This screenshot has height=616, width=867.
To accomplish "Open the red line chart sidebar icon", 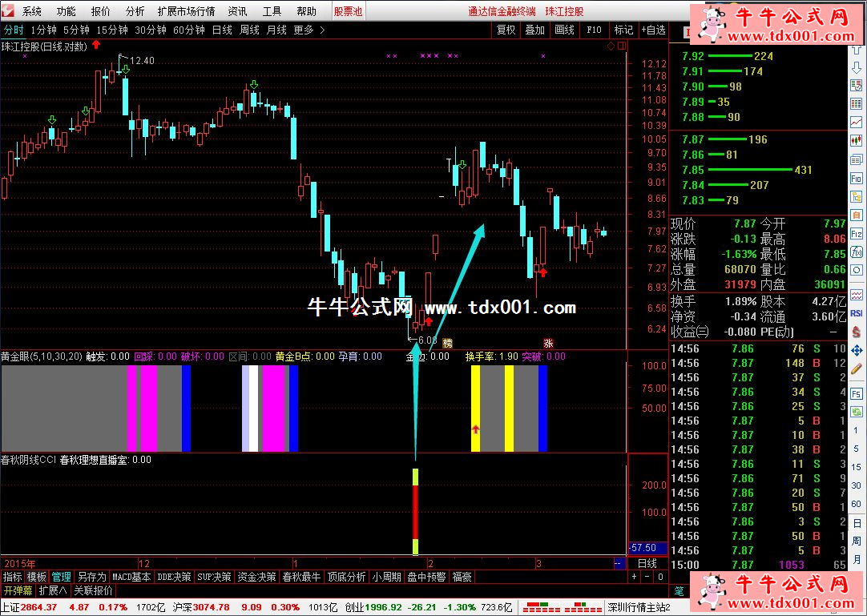I will click(857, 122).
